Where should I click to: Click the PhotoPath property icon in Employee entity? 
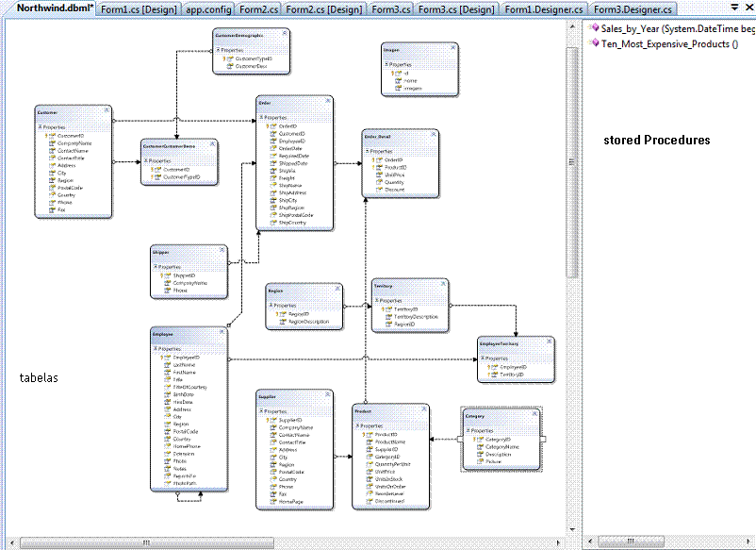coord(167,483)
